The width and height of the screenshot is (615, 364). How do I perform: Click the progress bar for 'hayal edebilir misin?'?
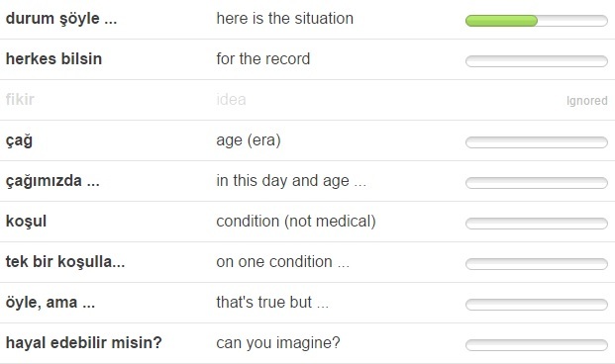(537, 345)
